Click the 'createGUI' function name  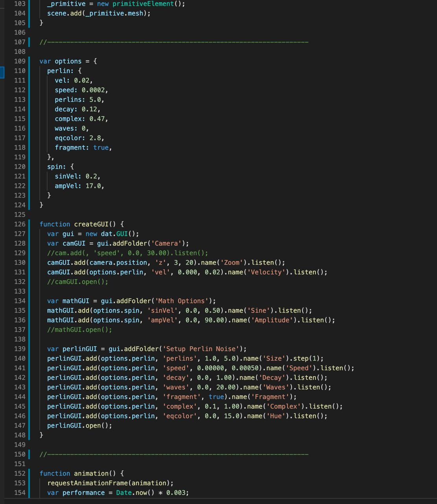91,224
